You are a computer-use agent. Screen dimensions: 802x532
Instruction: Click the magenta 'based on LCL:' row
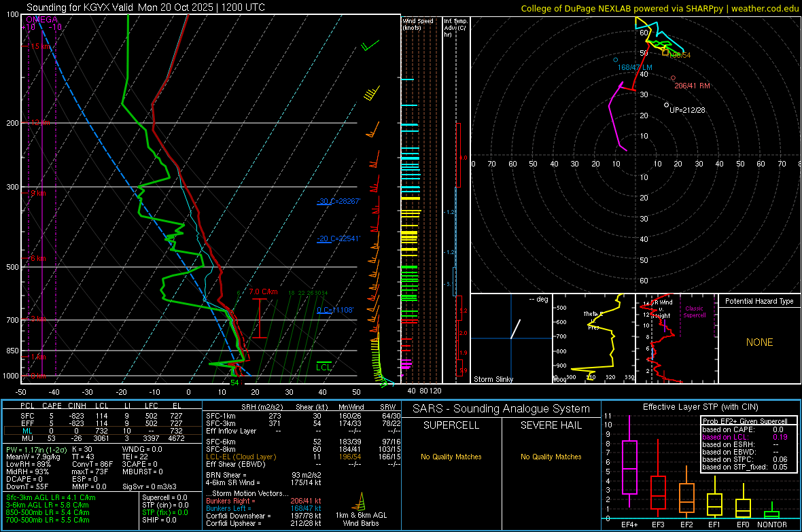click(x=745, y=437)
